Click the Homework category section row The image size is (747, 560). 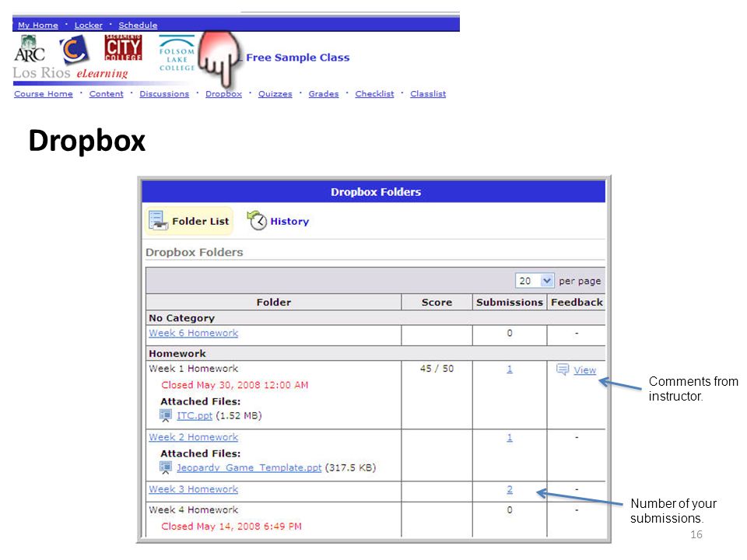pyautogui.click(x=376, y=353)
